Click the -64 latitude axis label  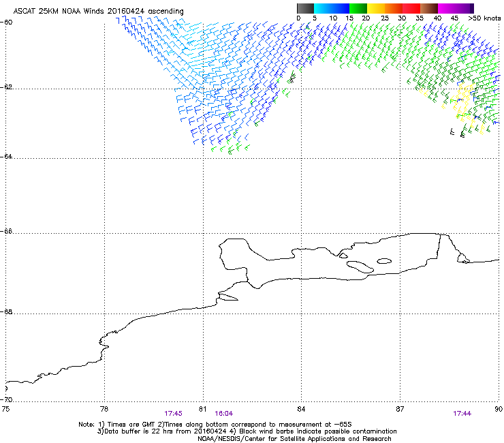(6, 157)
